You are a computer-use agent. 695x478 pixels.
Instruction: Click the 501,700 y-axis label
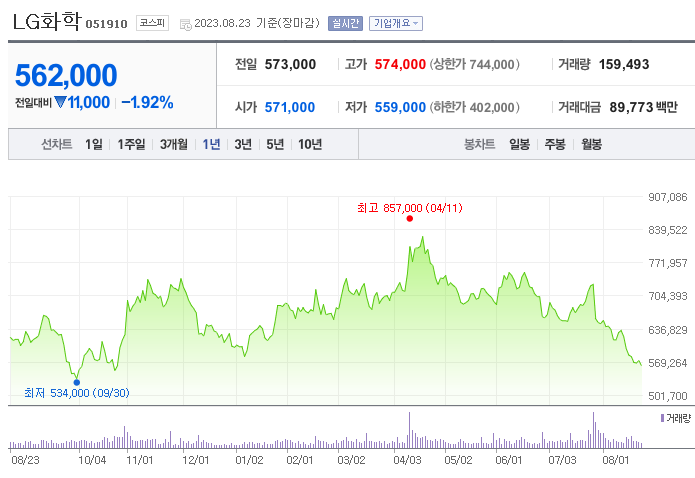click(668, 396)
